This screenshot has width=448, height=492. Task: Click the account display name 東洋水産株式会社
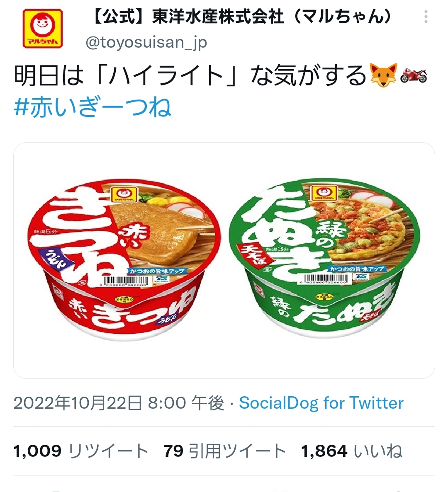point(241,17)
